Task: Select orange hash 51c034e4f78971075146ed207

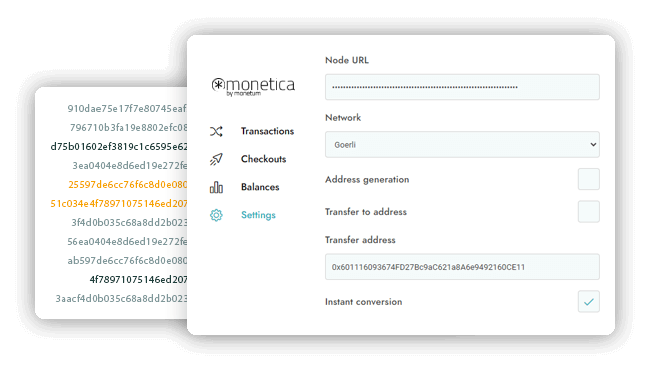Action: coord(119,204)
